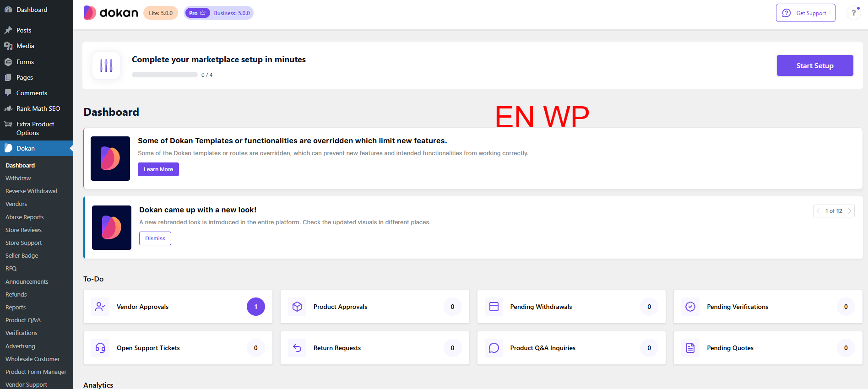This screenshot has height=389, width=868.
Task: Go to next notice with right chevron
Action: pos(850,211)
